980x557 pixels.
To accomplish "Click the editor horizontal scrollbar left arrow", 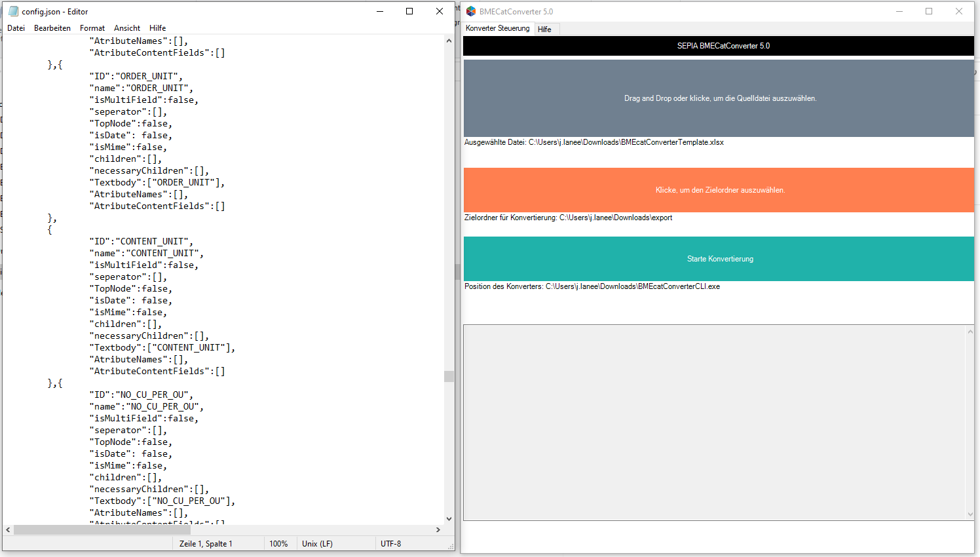I will pyautogui.click(x=8, y=529).
